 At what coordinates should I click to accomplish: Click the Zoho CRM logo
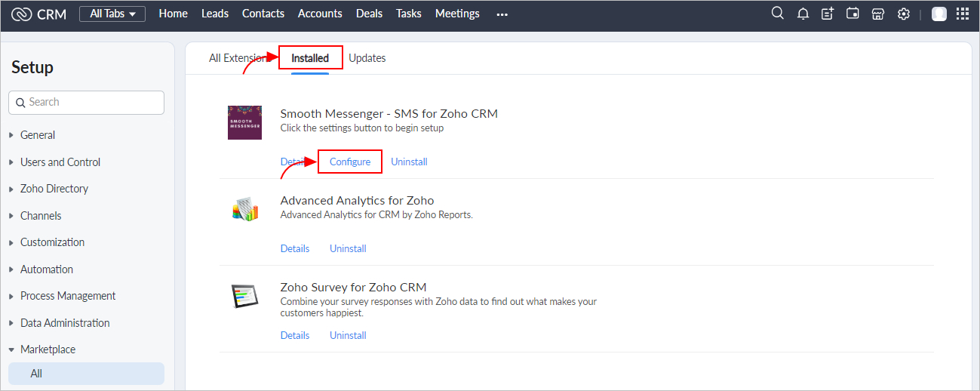pos(39,14)
